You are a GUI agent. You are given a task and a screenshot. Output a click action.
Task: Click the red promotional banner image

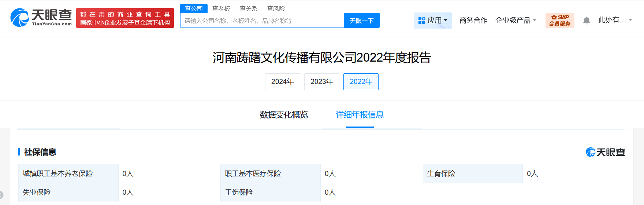coord(125,18)
